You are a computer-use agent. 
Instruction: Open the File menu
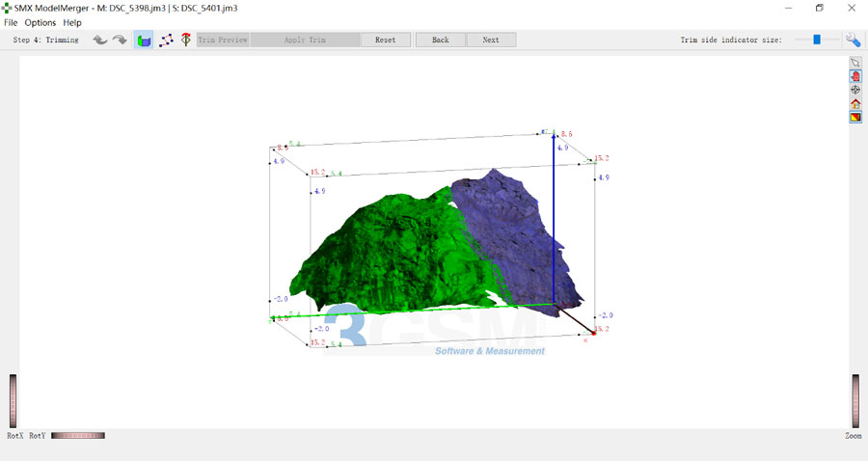click(11, 22)
